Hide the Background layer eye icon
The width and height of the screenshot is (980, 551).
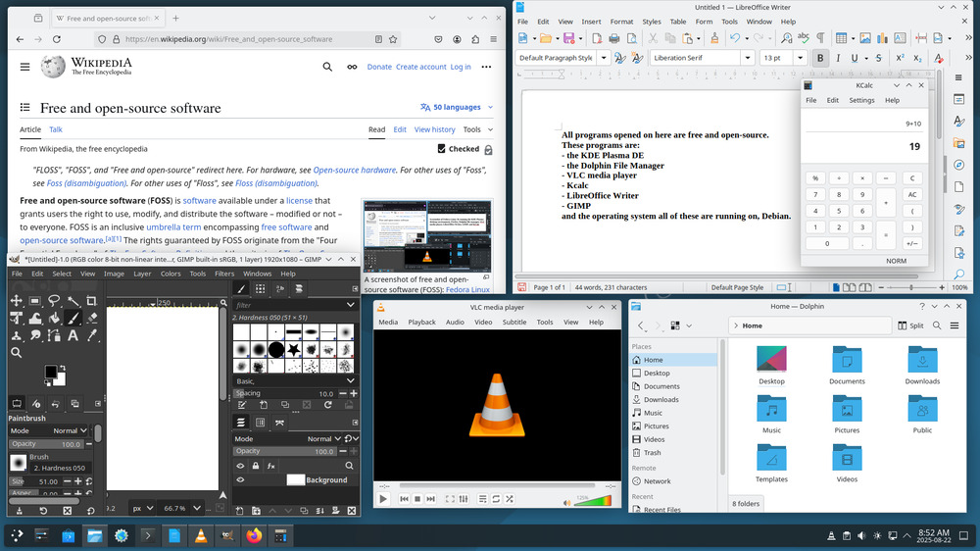click(x=241, y=480)
